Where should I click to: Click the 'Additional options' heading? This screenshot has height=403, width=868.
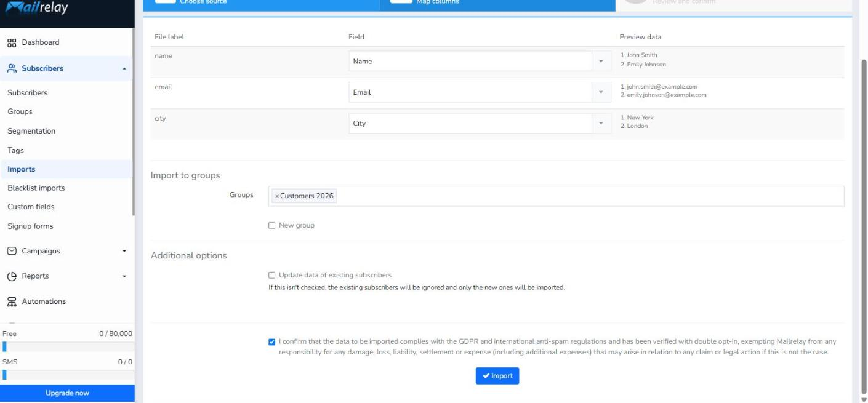tap(189, 255)
